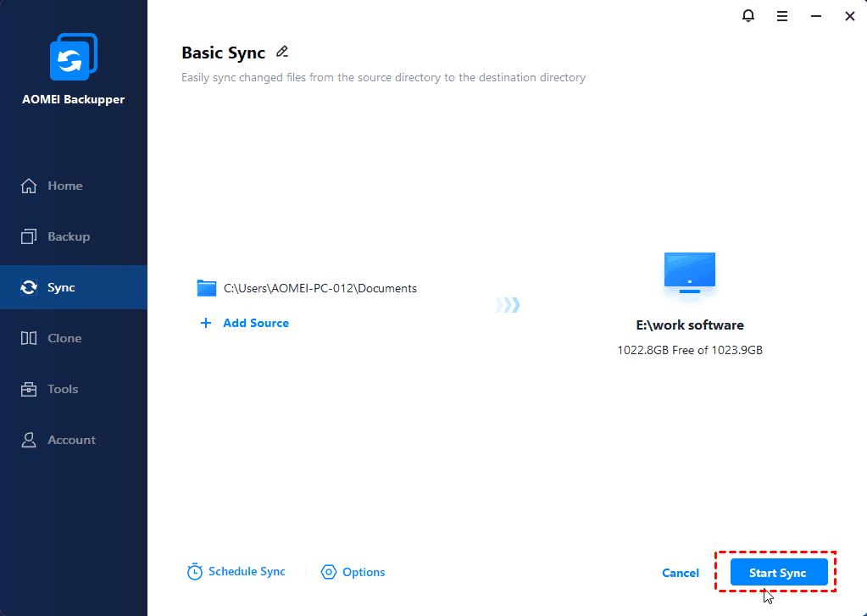
Task: Click the Options hexagon gear icon
Action: click(x=329, y=572)
